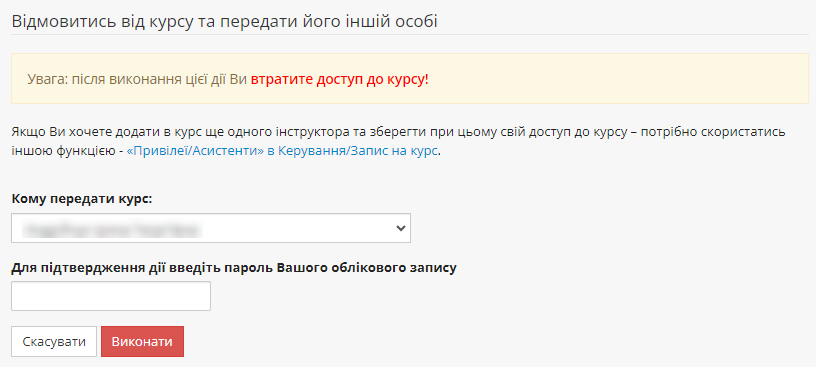Click the paragraph starting 'Якщо Ви хочете додати'

[x=398, y=142]
